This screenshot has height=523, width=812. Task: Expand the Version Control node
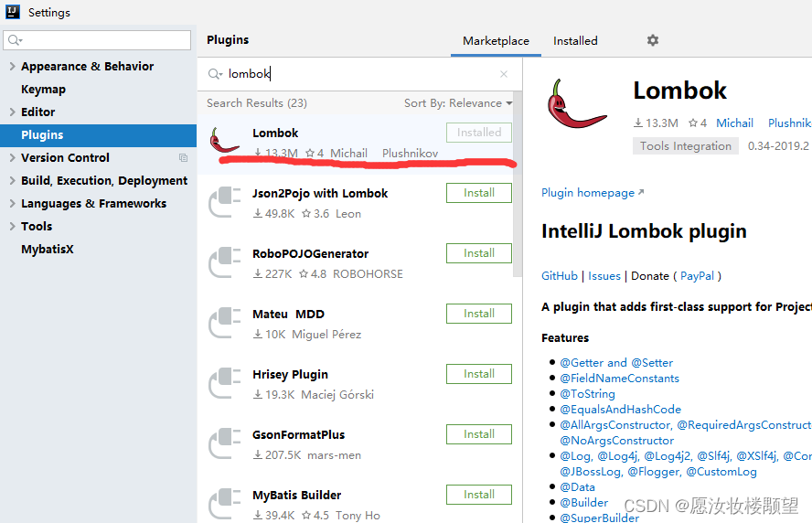coord(12,157)
